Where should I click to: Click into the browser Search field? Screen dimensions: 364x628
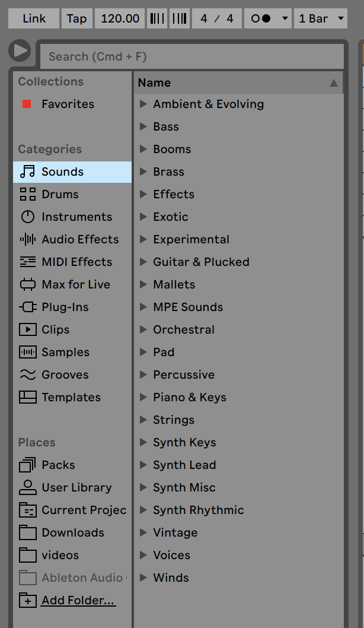(191, 57)
